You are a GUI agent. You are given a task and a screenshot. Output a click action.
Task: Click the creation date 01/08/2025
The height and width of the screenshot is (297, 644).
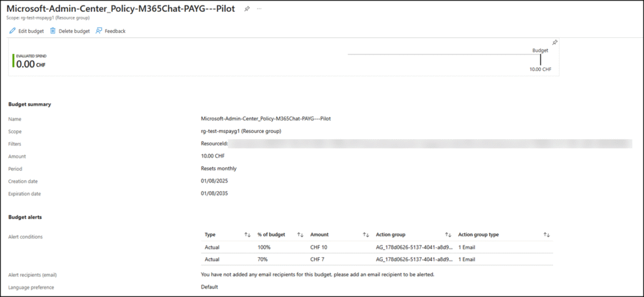[x=214, y=181]
